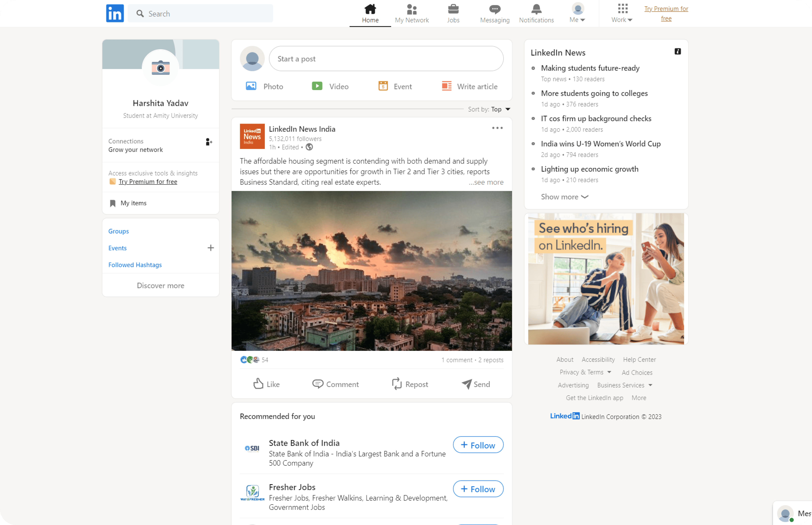Click the plus icon beside Events

tap(210, 248)
